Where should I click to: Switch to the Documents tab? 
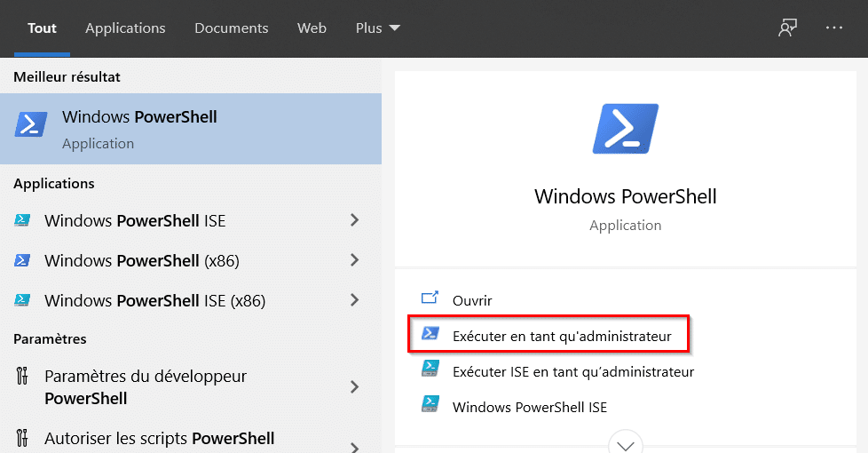[232, 28]
